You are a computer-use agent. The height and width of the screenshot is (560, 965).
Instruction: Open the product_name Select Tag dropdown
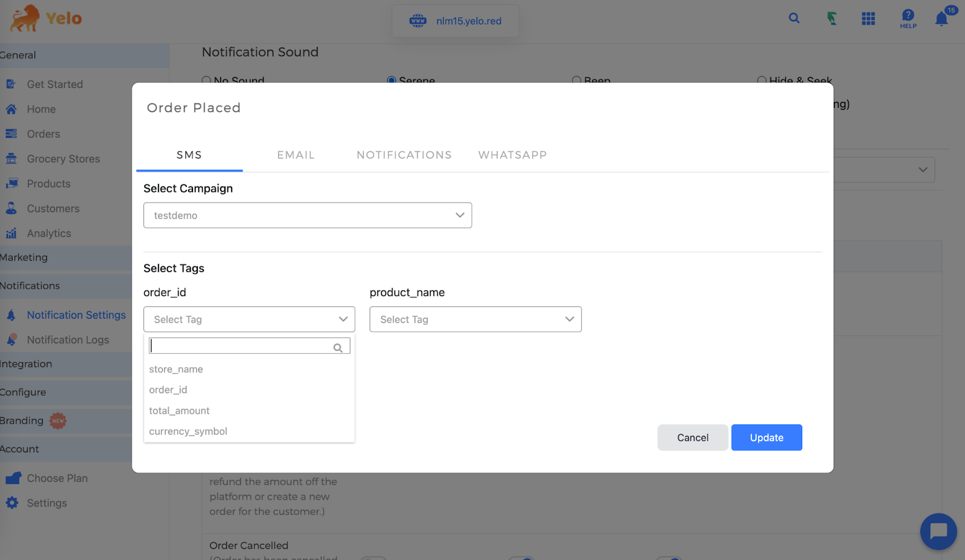tap(475, 319)
